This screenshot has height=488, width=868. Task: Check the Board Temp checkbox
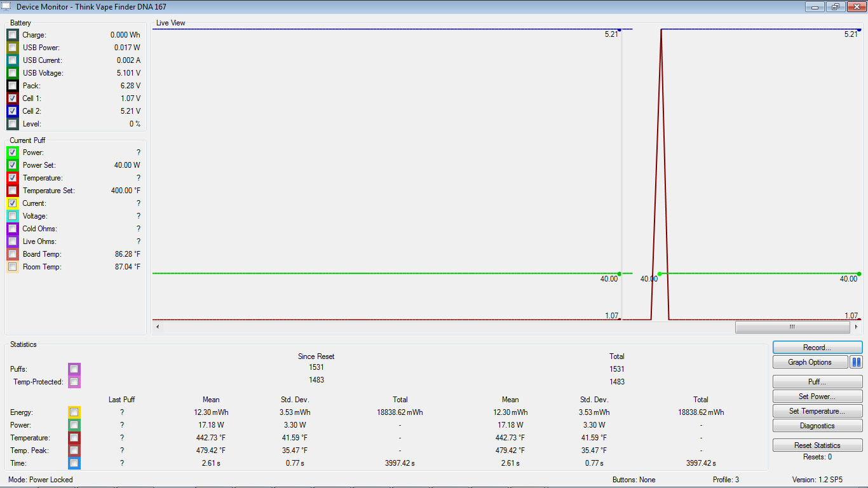(13, 254)
